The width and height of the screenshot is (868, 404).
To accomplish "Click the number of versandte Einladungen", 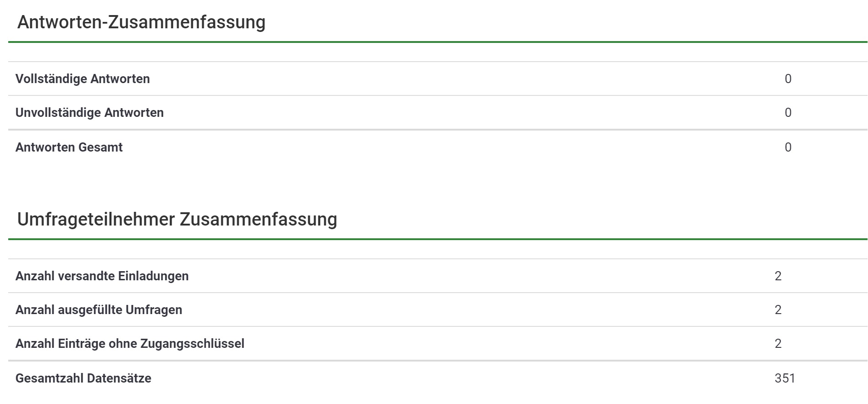I will (778, 276).
